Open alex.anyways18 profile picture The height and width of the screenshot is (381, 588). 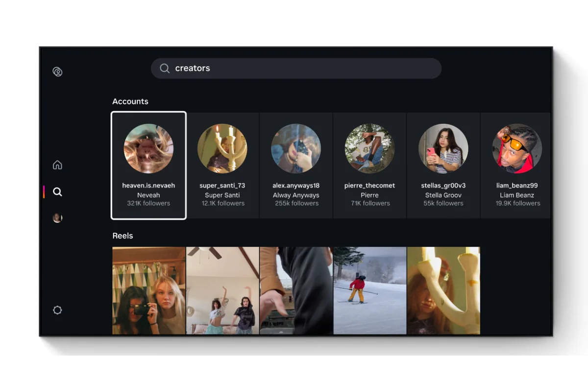[296, 148]
